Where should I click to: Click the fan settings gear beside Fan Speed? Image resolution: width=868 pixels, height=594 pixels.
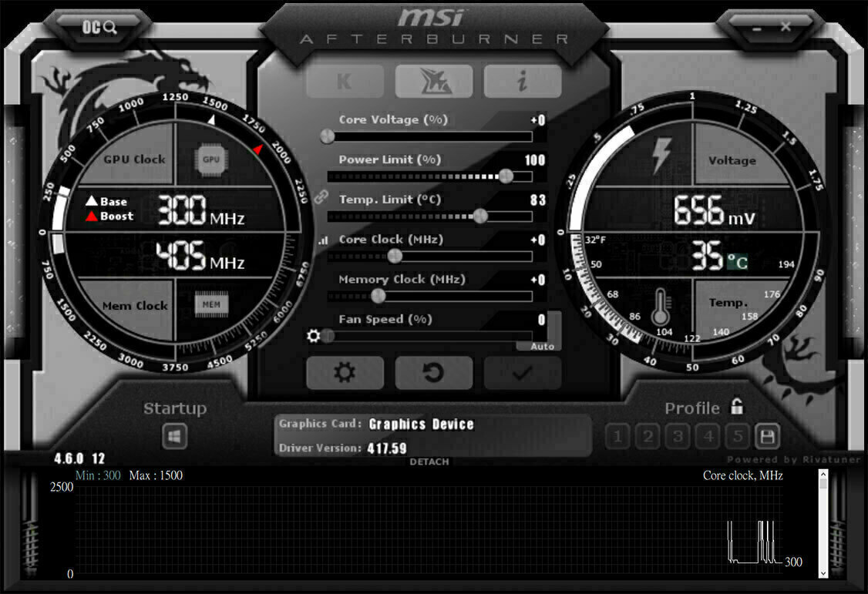click(x=313, y=336)
